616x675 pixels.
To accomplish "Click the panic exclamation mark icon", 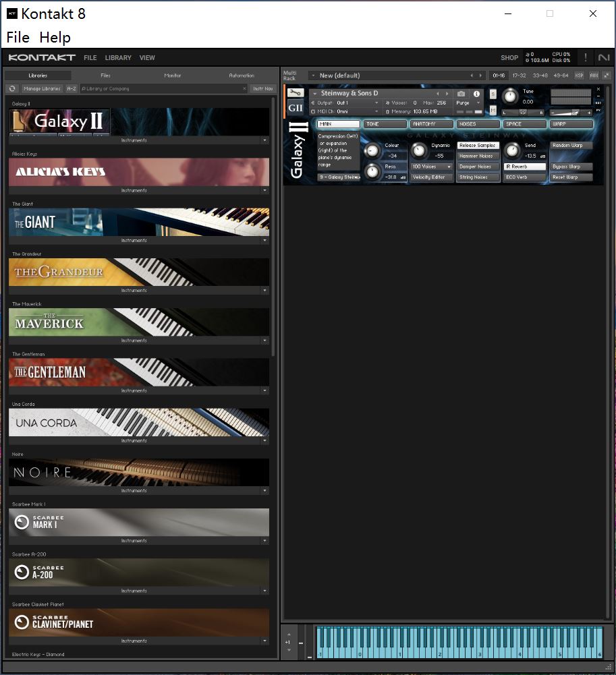I will [x=586, y=57].
